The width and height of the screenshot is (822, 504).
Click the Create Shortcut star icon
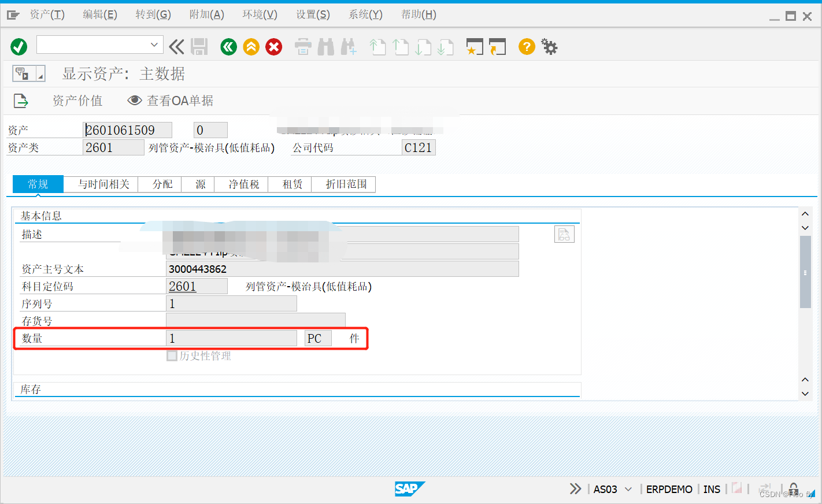[474, 46]
